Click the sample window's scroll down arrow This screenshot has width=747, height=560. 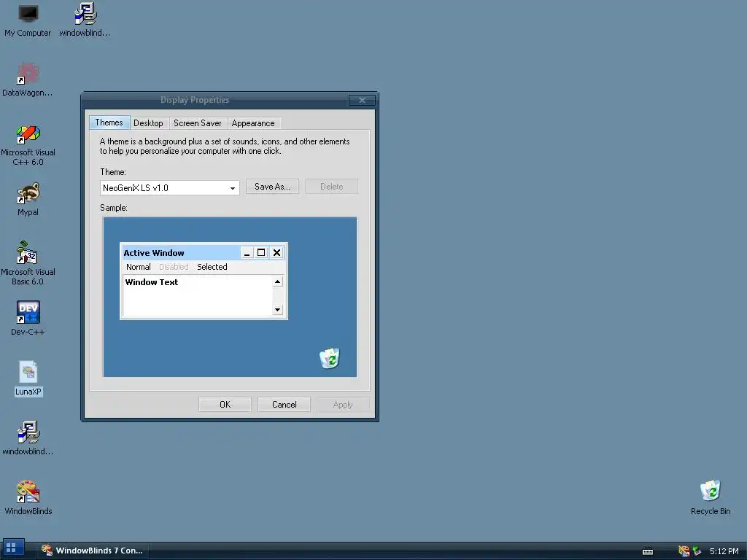tap(277, 310)
